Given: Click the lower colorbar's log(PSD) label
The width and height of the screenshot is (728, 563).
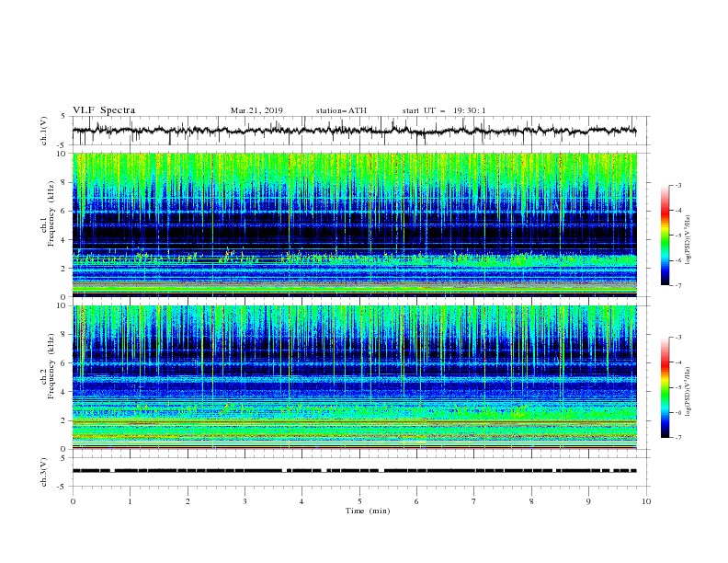Looking at the screenshot, I should [x=688, y=391].
